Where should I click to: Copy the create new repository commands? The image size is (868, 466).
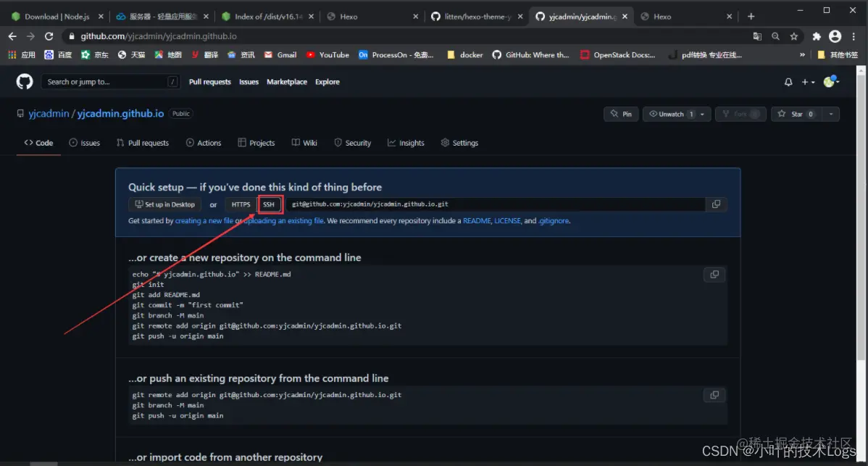(x=714, y=275)
